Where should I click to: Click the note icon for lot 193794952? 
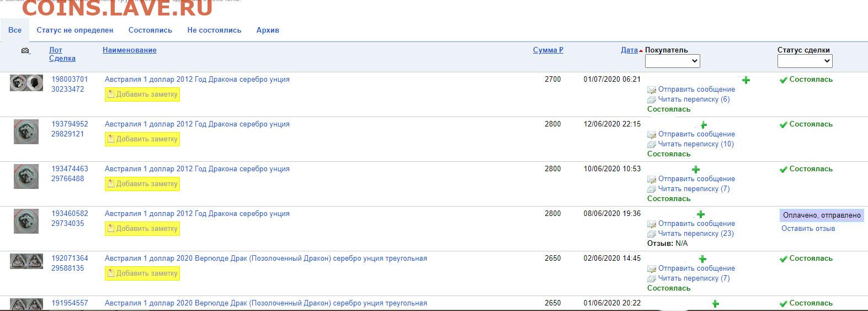click(x=111, y=139)
